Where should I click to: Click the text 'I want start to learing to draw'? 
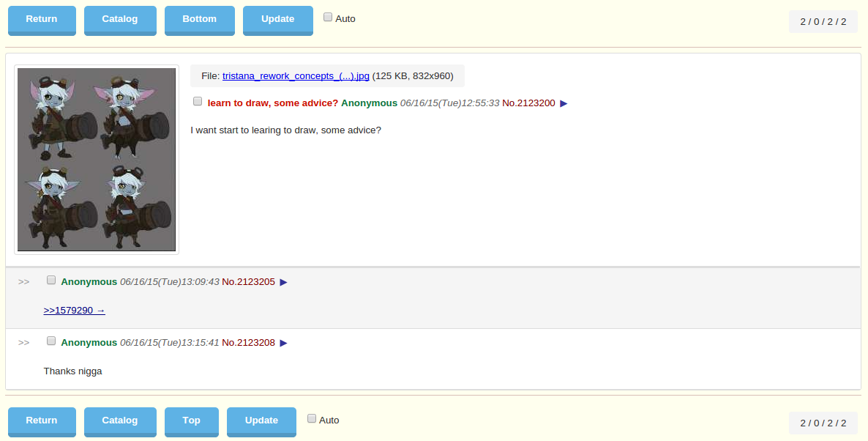254,130
